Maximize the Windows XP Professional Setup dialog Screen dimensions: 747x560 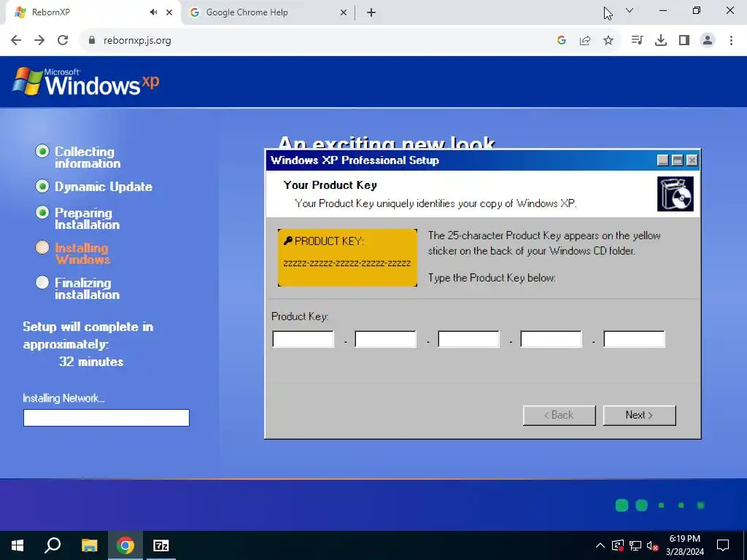[x=678, y=160]
